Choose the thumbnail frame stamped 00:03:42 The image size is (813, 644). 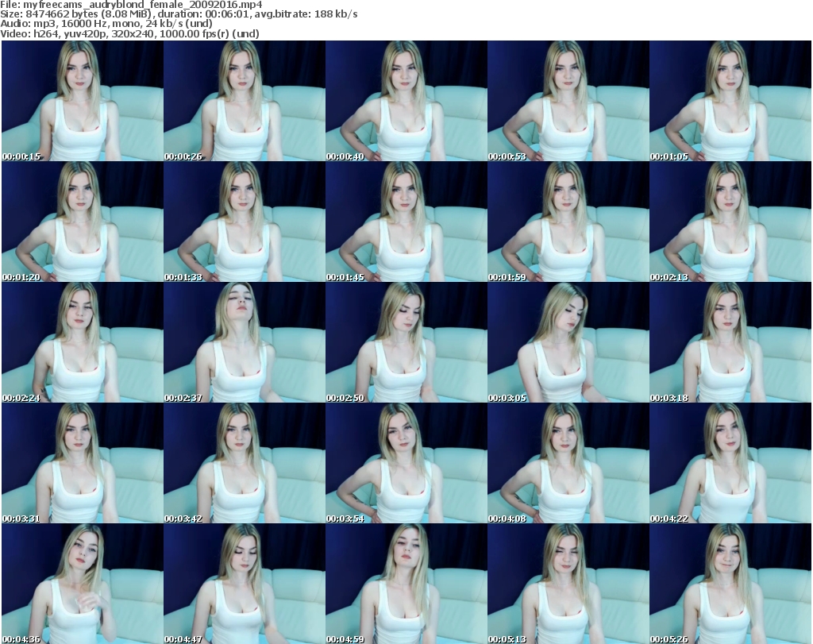coord(245,463)
